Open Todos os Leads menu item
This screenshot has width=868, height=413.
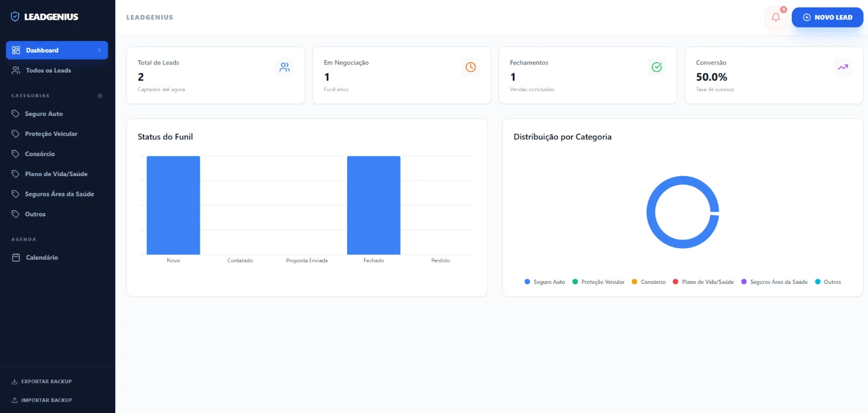(48, 71)
